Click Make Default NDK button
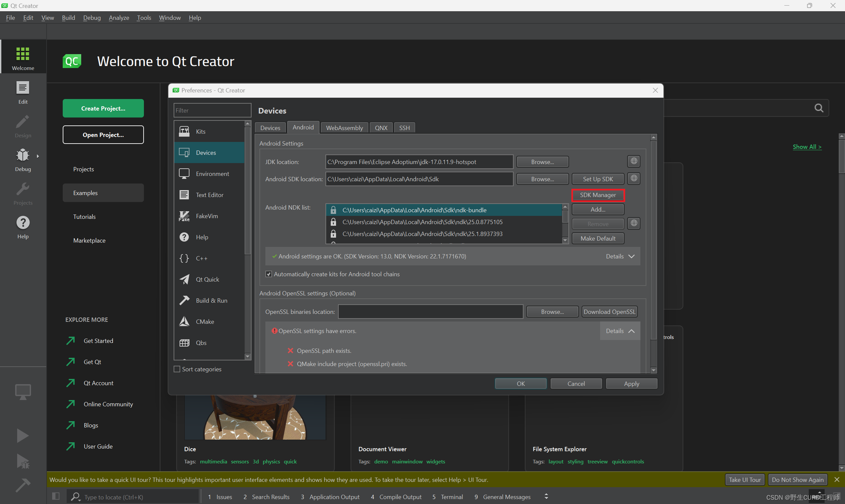Image resolution: width=845 pixels, height=504 pixels. tap(598, 238)
